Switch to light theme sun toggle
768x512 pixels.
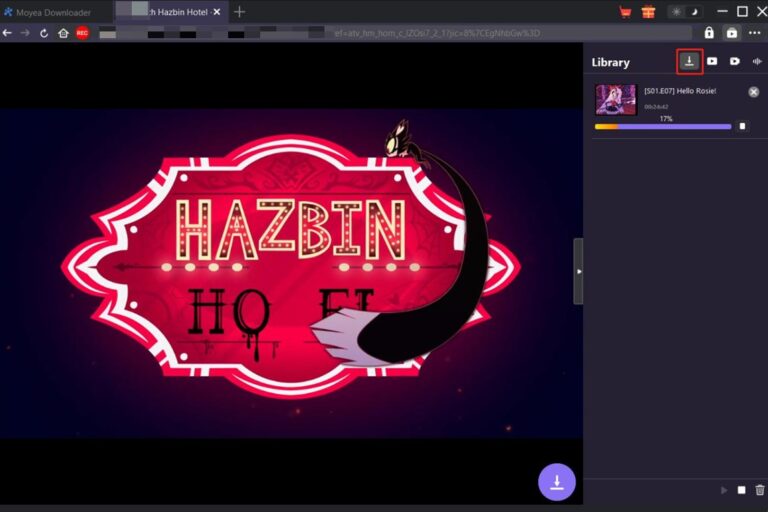coord(676,12)
